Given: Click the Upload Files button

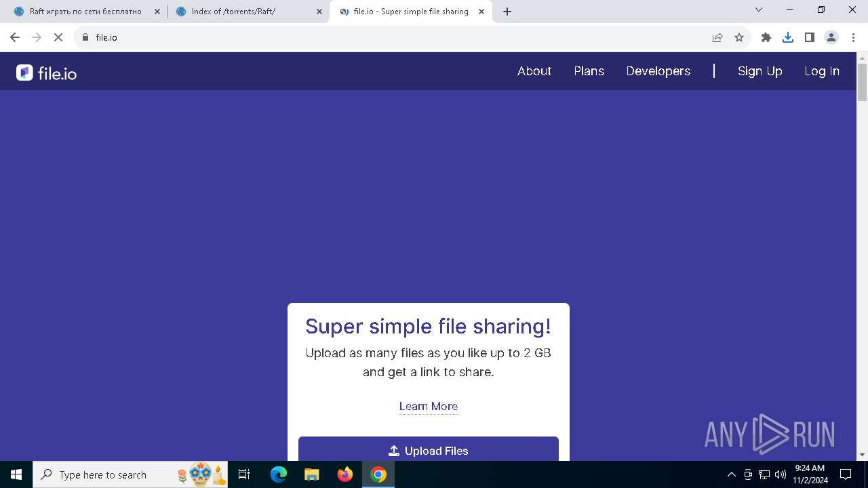Looking at the screenshot, I should pyautogui.click(x=429, y=450).
